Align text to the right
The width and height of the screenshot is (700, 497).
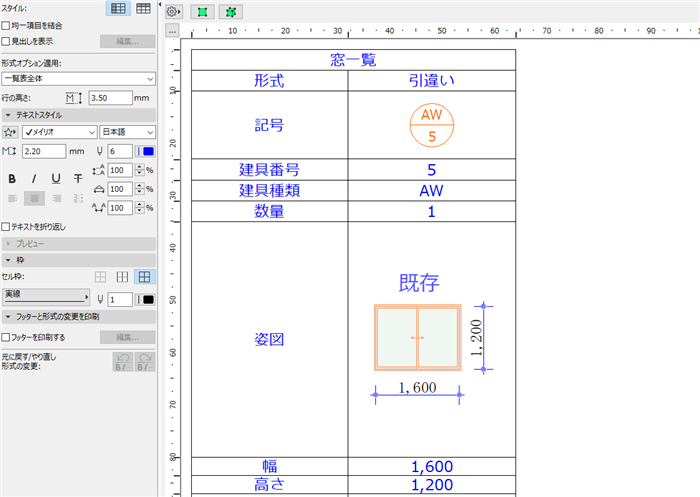[56, 198]
